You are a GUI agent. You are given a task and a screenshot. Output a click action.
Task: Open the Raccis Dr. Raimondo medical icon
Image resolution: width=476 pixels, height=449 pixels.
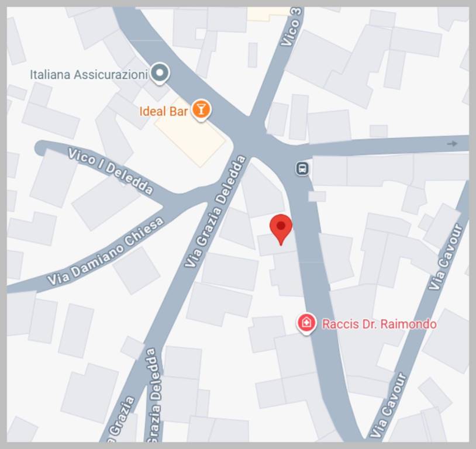tap(306, 323)
